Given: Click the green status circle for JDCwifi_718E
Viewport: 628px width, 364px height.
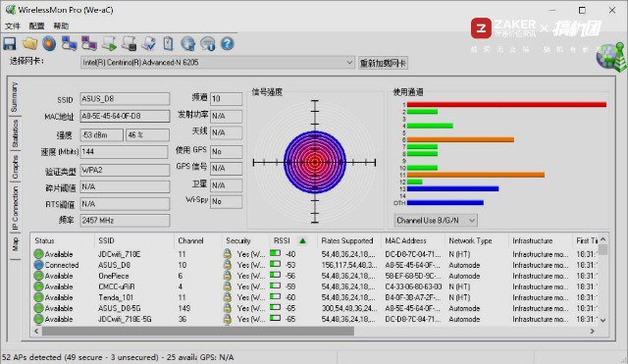Looking at the screenshot, I should click(38, 254).
